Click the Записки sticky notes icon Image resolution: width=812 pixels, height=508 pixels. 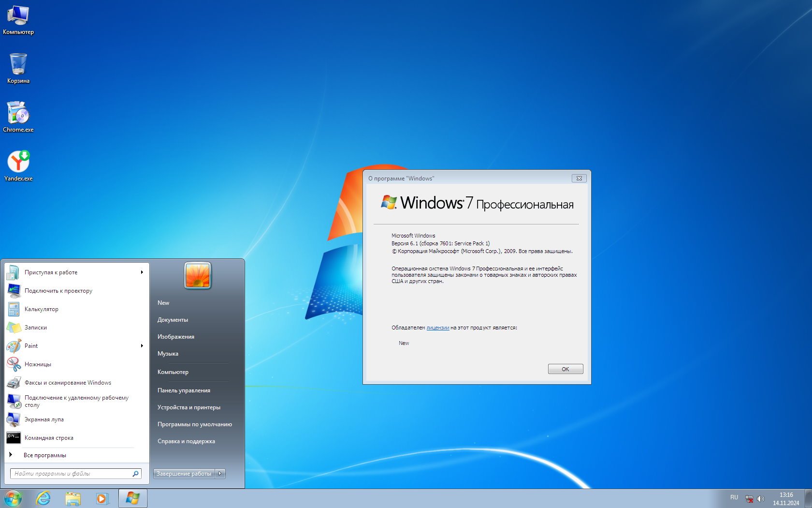pyautogui.click(x=14, y=328)
